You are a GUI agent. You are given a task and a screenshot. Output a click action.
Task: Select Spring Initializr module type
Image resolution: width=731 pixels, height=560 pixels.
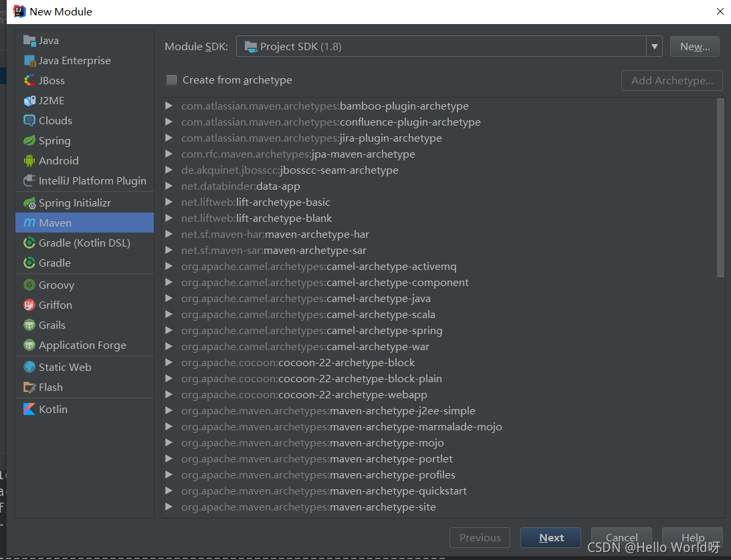84,203
